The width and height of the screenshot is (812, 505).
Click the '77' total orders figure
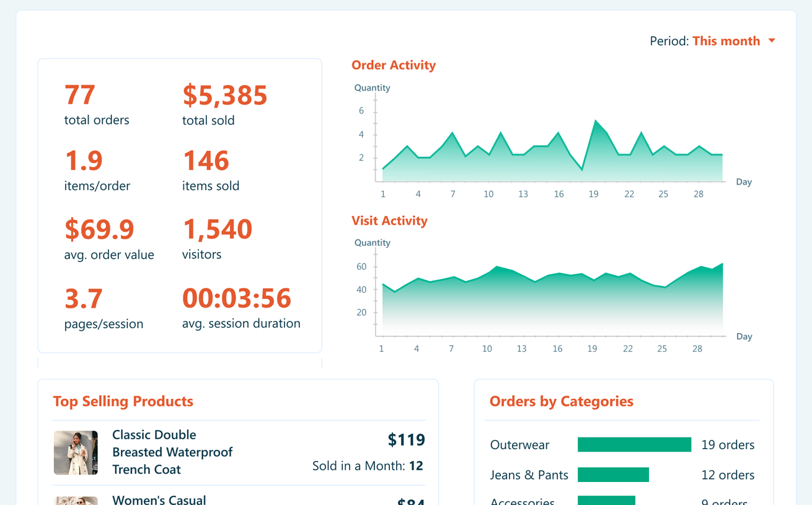click(80, 95)
